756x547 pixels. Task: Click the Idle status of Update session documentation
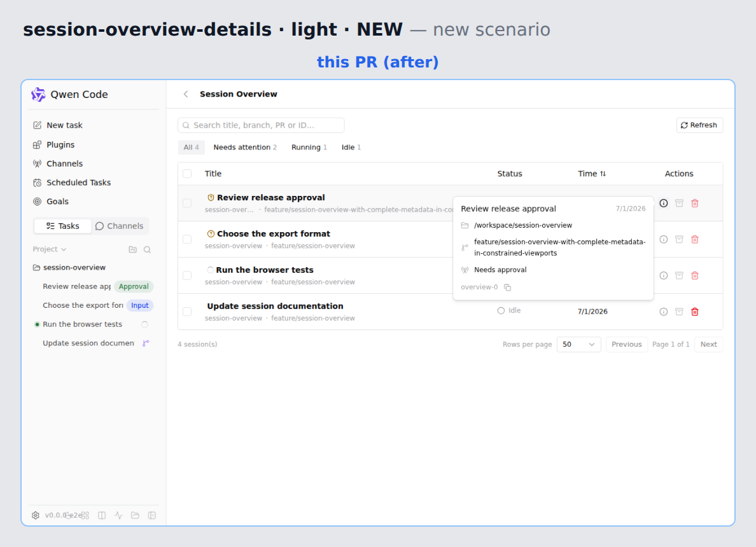[x=509, y=311]
